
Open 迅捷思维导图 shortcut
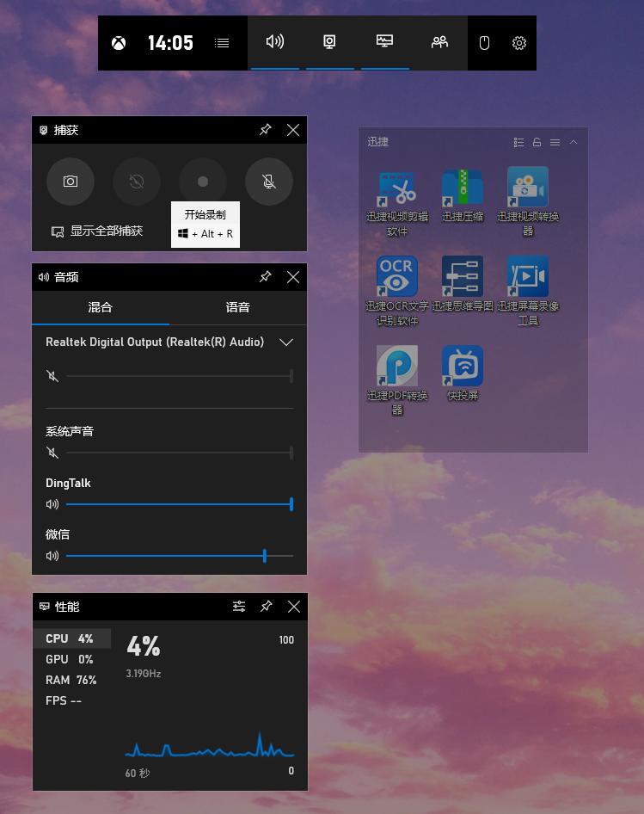pos(463,283)
